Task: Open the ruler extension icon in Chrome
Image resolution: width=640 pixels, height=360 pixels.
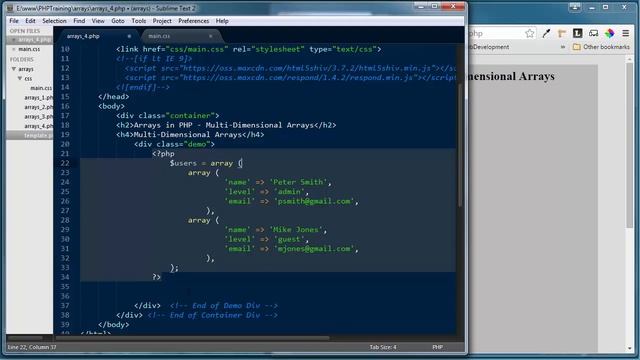Action: pos(562,33)
